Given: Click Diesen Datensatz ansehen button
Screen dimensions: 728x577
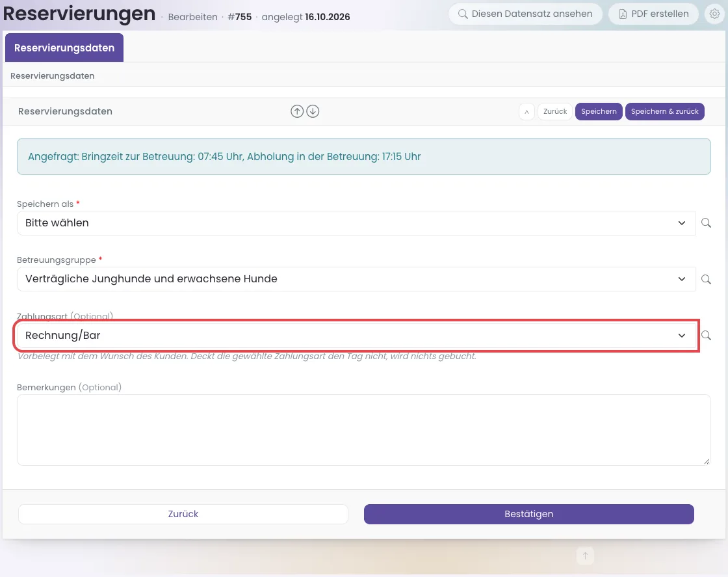Looking at the screenshot, I should click(525, 14).
